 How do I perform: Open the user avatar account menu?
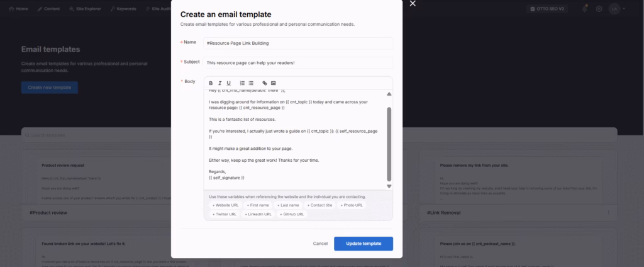point(614,9)
